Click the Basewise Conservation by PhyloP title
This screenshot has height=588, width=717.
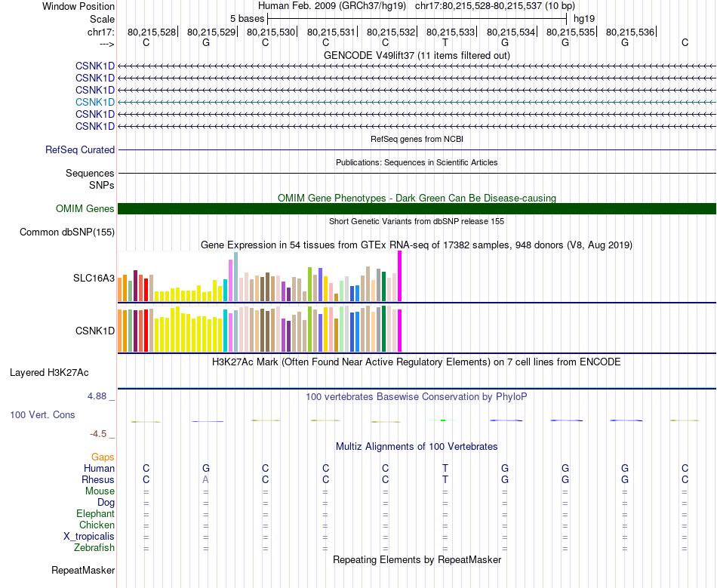[x=417, y=397]
